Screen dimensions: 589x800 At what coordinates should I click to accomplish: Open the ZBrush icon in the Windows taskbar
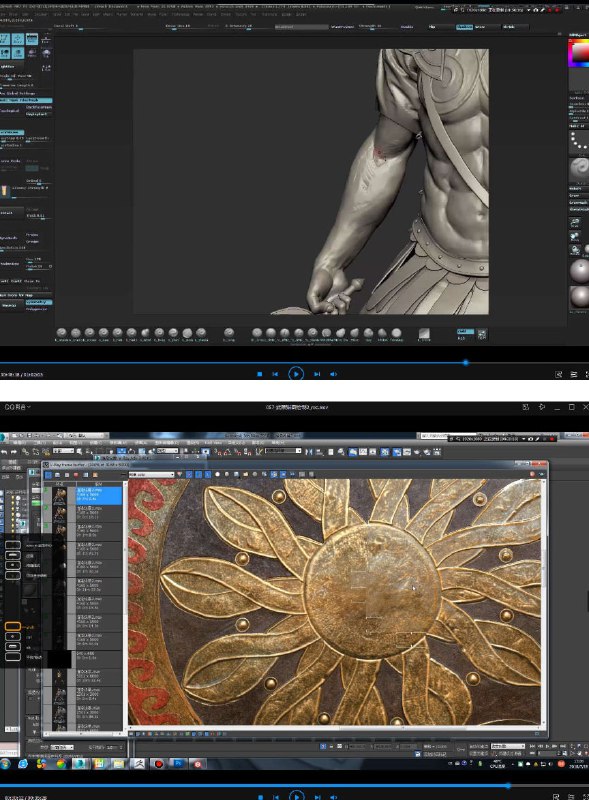click(x=139, y=764)
